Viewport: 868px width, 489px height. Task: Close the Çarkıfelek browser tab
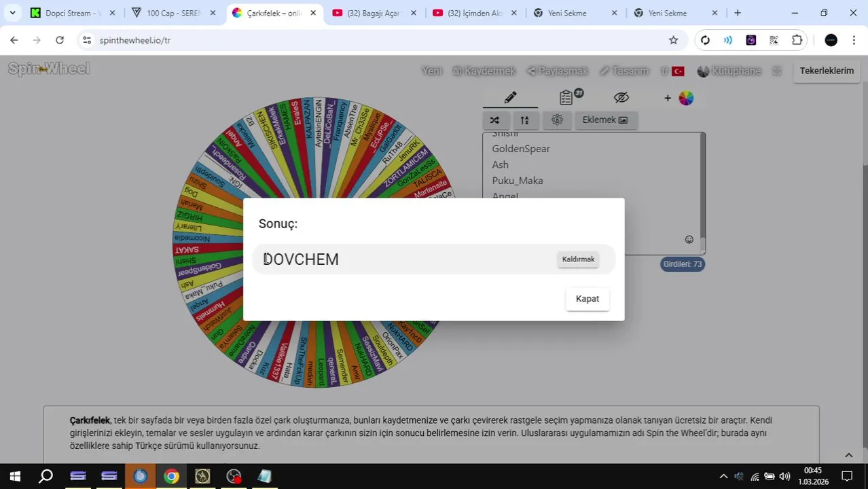pyautogui.click(x=313, y=13)
